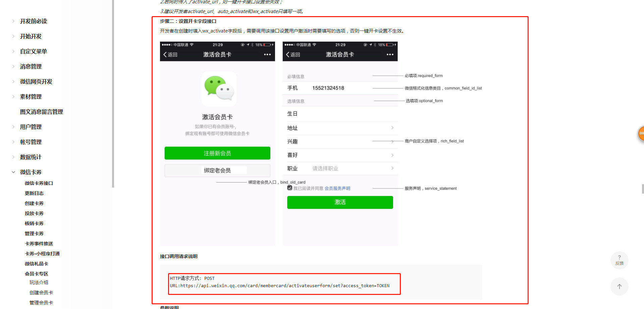Expand the 素材管理 section arrow

[13, 97]
